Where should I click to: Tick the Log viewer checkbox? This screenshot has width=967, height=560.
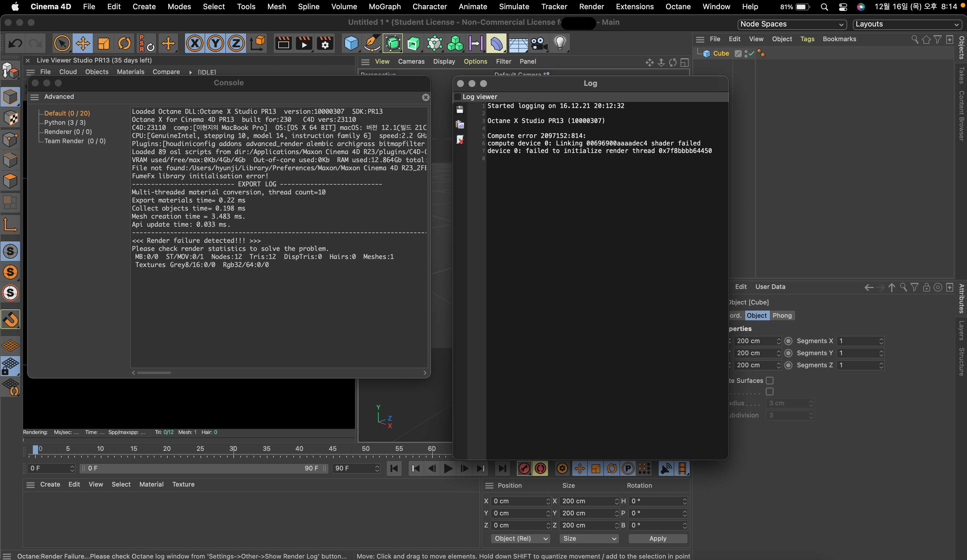457,97
